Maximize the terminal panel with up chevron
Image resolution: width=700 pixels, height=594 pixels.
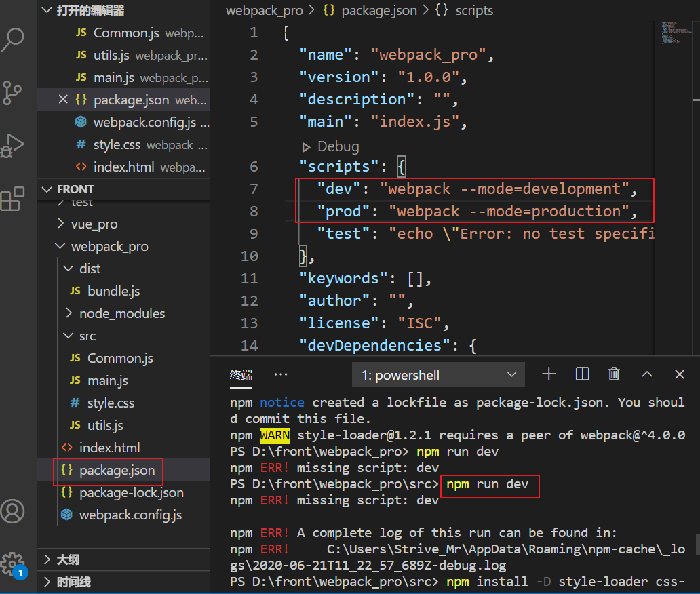(x=647, y=374)
